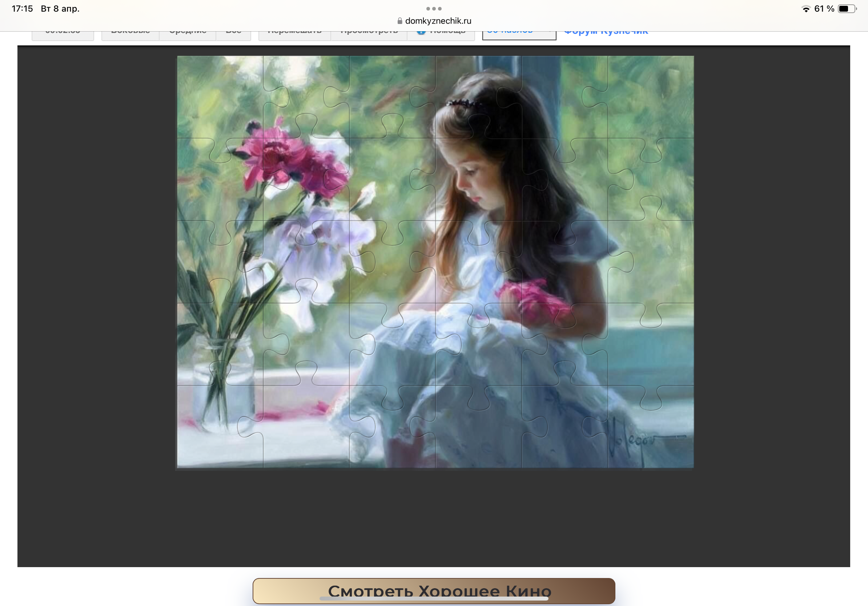Click the lock icon in address bar
Viewport: 868px width, 606px height.
pos(399,21)
